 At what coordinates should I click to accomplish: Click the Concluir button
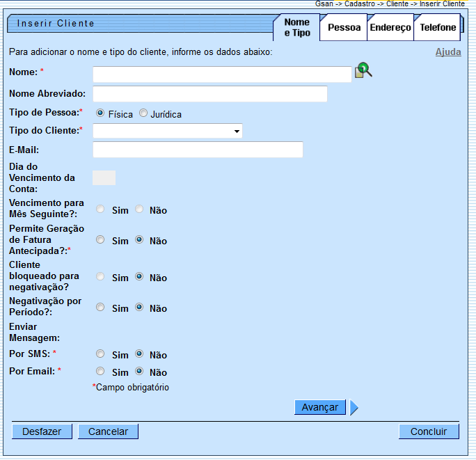(x=429, y=431)
